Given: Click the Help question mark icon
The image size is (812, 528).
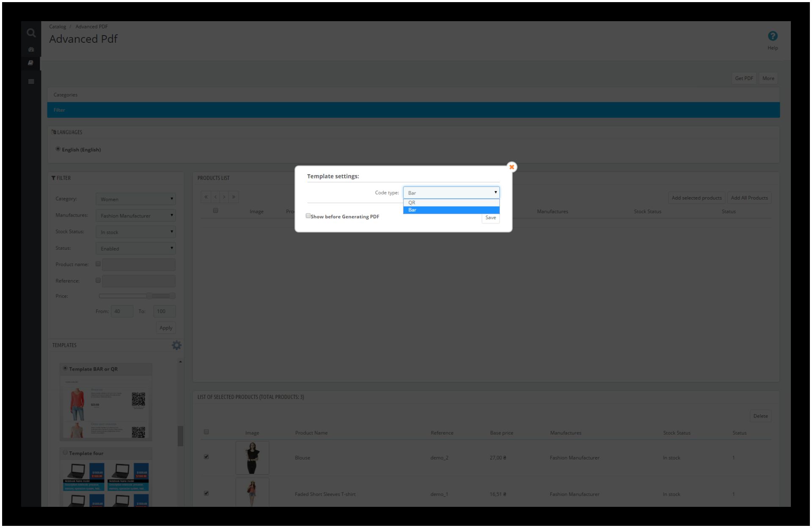Looking at the screenshot, I should (x=772, y=36).
